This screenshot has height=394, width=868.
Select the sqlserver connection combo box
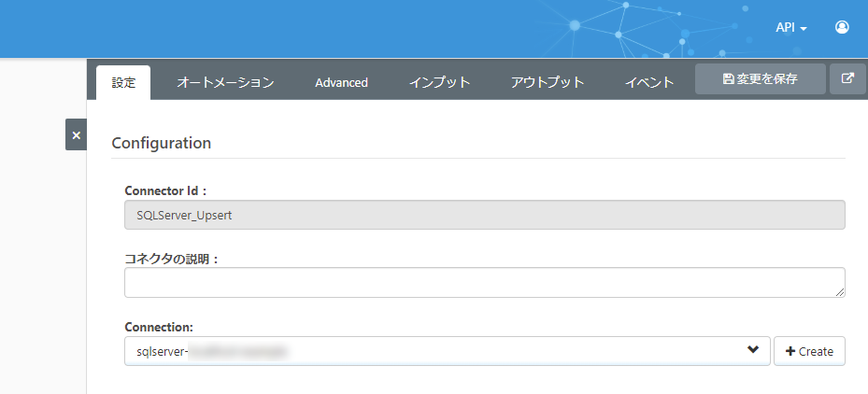448,351
